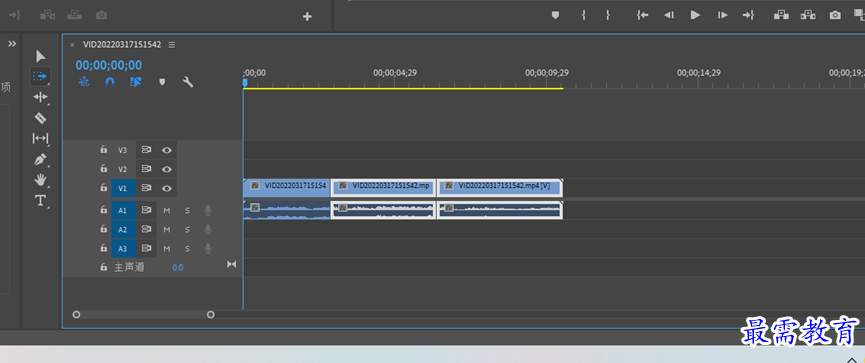The image size is (865, 363).
Task: Step forward one frame
Action: point(722,15)
